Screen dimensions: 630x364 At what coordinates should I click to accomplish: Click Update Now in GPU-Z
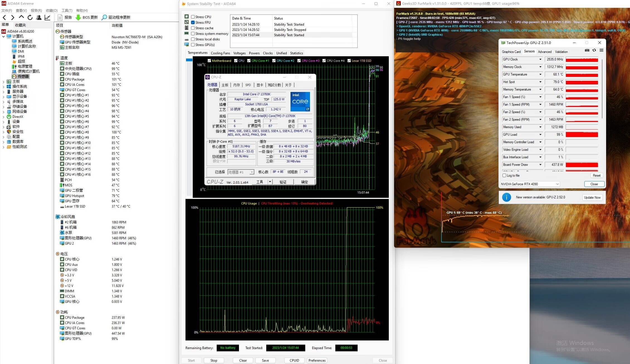(592, 197)
